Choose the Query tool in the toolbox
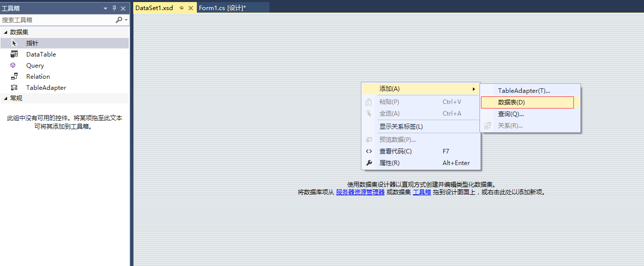Screen dimensions: 644x266 pos(65,65)
